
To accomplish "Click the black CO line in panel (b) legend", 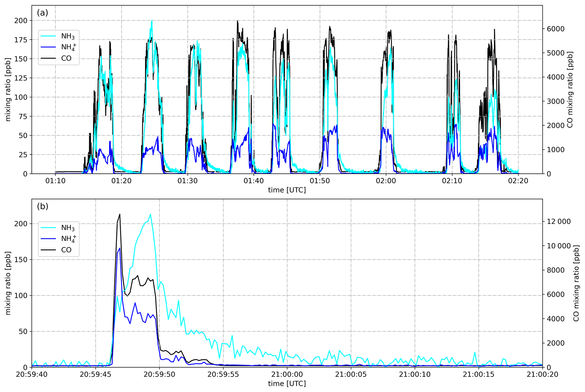I will [x=48, y=250].
